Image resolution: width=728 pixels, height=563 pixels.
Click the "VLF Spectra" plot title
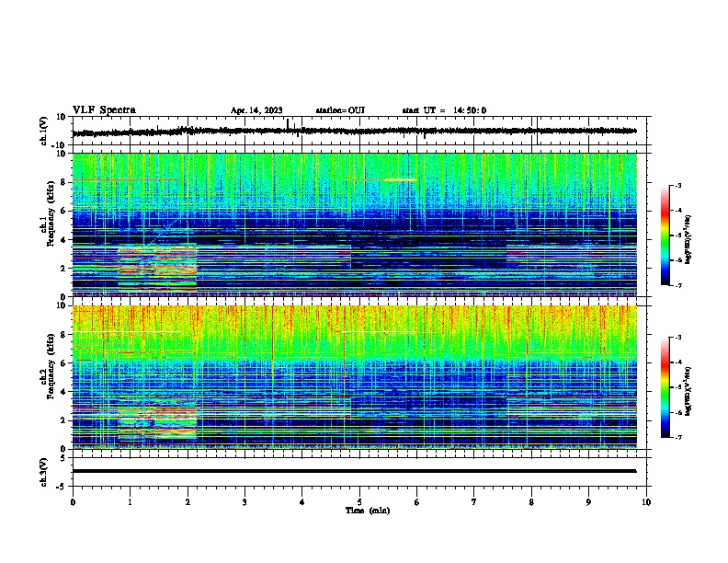click(105, 110)
